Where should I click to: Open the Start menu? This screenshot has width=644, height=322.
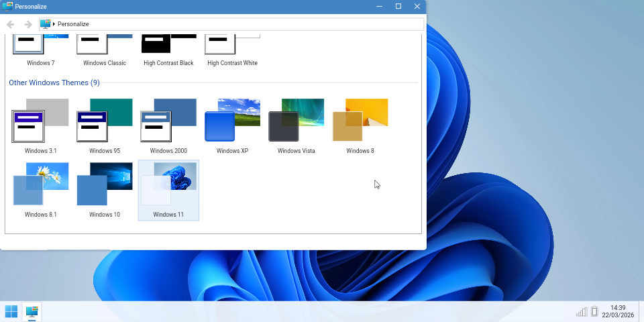[x=11, y=312]
